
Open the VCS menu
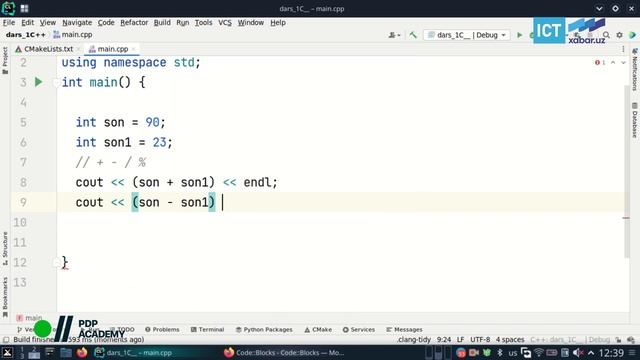[224, 22]
